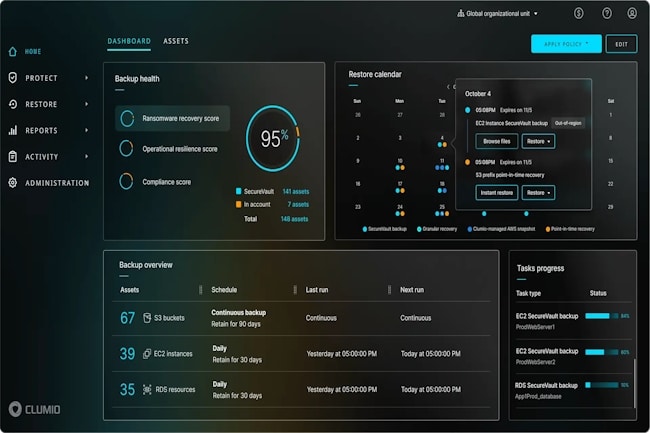
Task: Click the 67 S3 buckets count
Action: [x=127, y=318]
